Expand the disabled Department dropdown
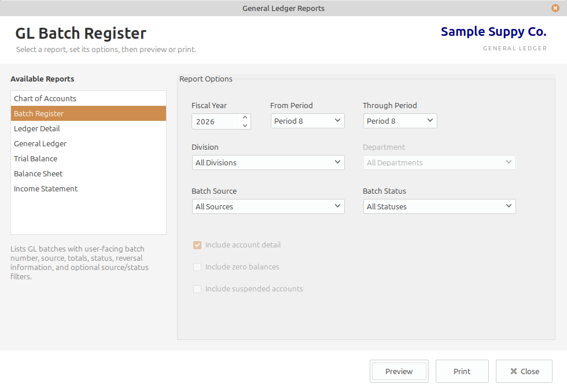This screenshot has width=567, height=392. coord(439,162)
